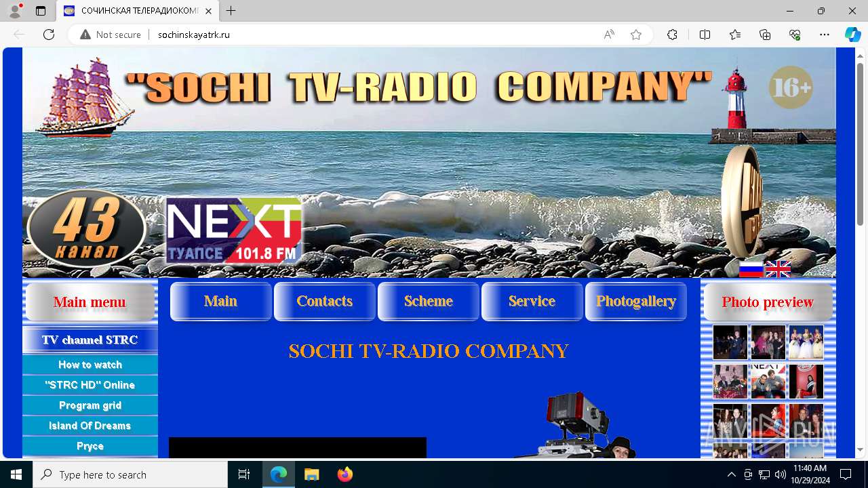
Task: Select TV channel STRC menu item
Action: (x=90, y=340)
